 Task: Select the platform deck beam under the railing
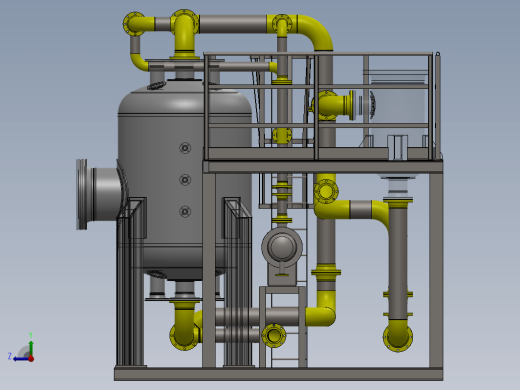(x=323, y=167)
